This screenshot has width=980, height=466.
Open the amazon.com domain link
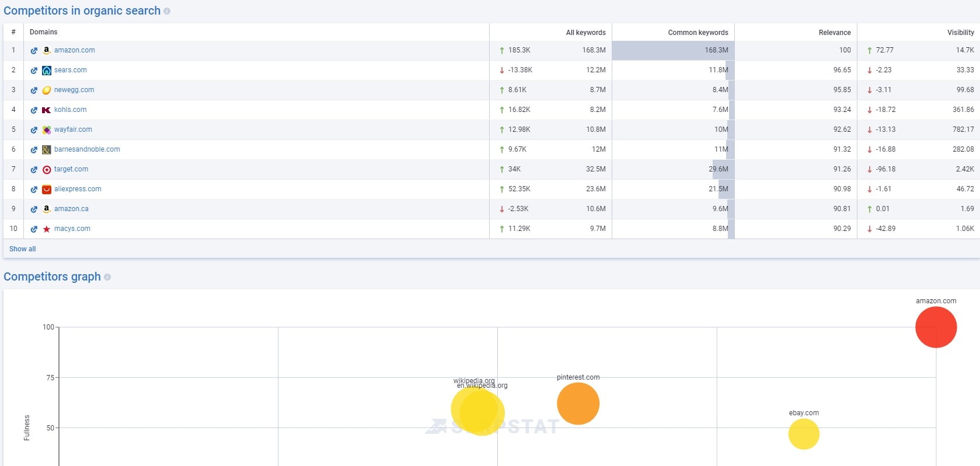(75, 50)
